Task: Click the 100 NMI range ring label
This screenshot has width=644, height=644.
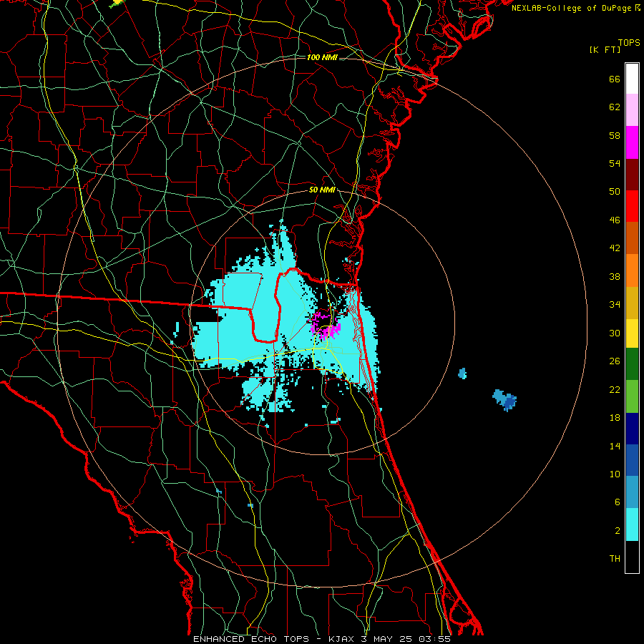Action: pos(322,57)
